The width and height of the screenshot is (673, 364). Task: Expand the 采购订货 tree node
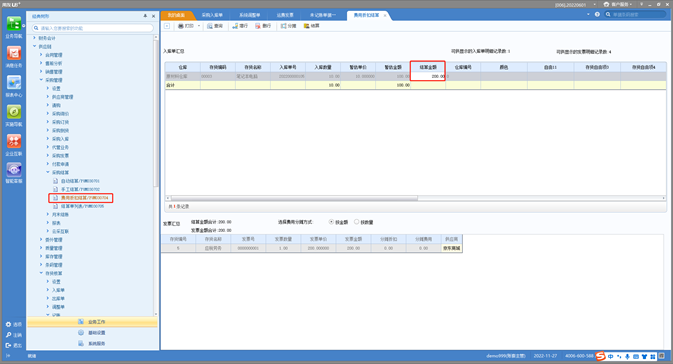(x=48, y=122)
